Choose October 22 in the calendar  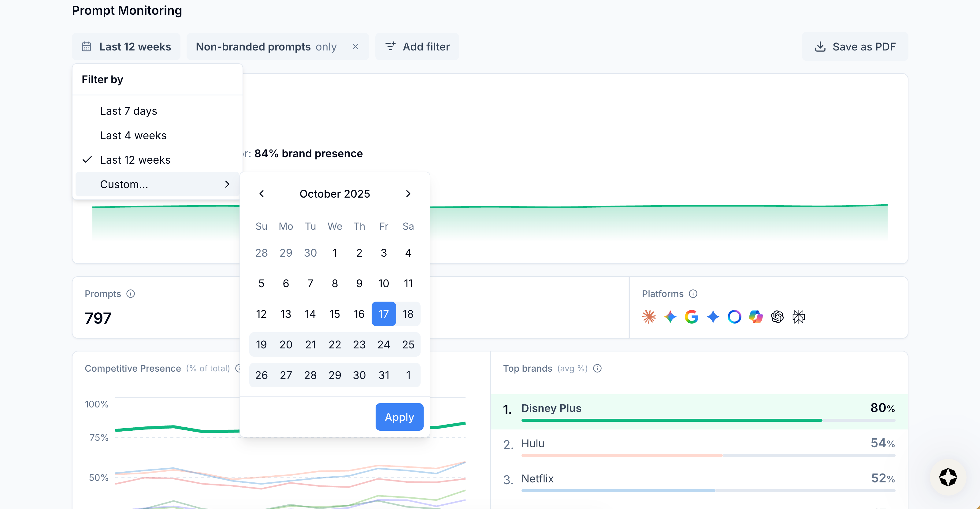pos(335,345)
